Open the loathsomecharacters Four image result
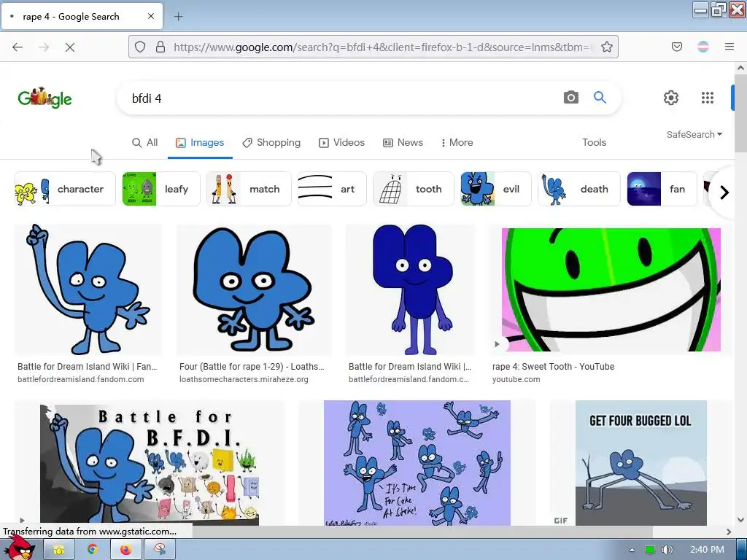Screen dimensions: 747x560 pyautogui.click(x=254, y=289)
